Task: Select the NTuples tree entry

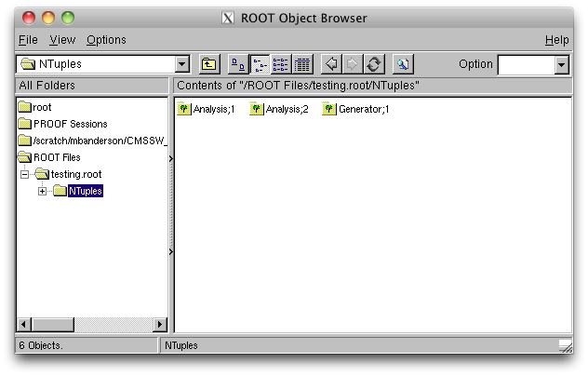Action: click(78, 191)
